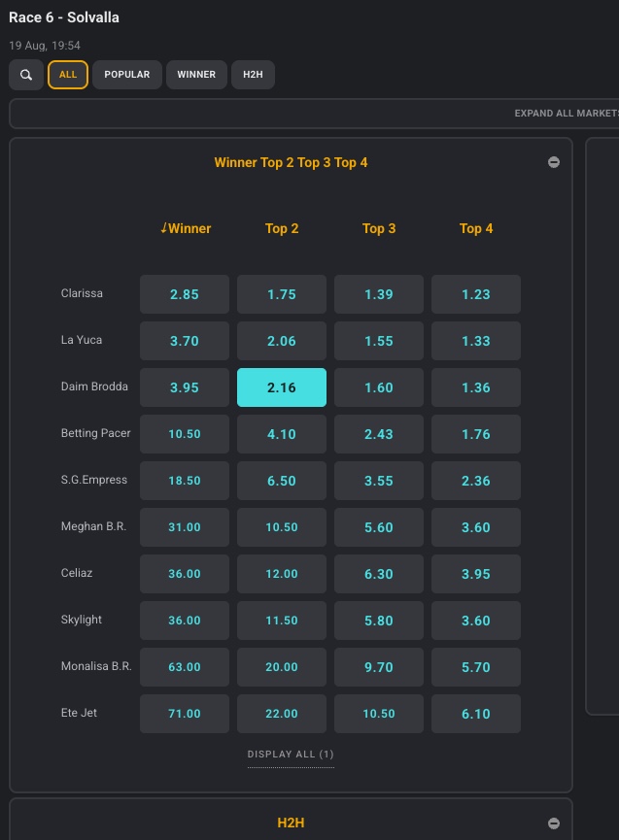The height and width of the screenshot is (840, 619).
Task: Choose Meghan B.R. Winner odds 31.00
Action: click(x=185, y=527)
